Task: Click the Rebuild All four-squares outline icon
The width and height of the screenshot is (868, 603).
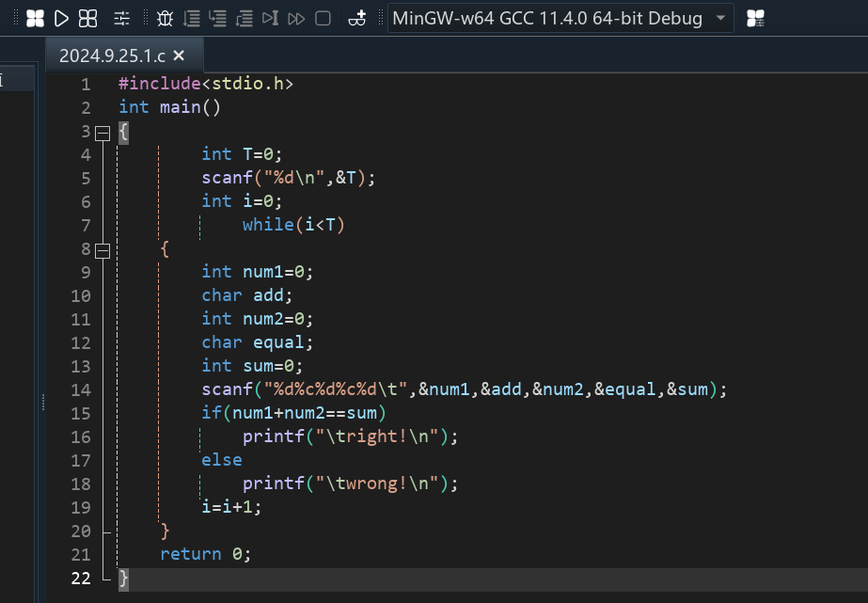Action: pos(88,18)
